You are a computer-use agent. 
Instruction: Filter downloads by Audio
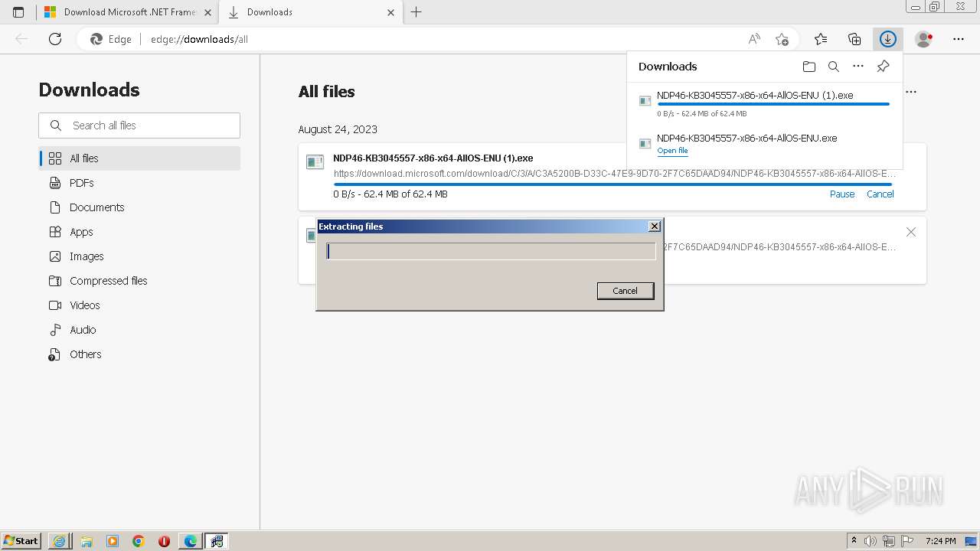(139, 330)
